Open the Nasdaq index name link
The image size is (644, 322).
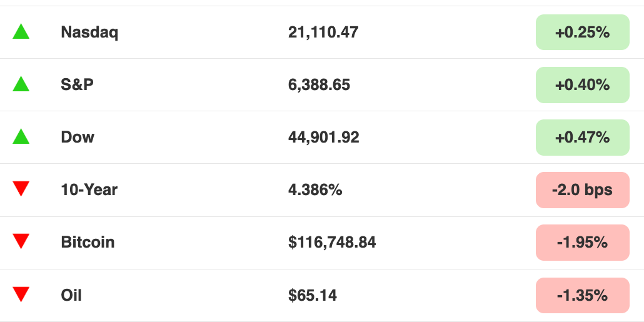[x=89, y=32]
